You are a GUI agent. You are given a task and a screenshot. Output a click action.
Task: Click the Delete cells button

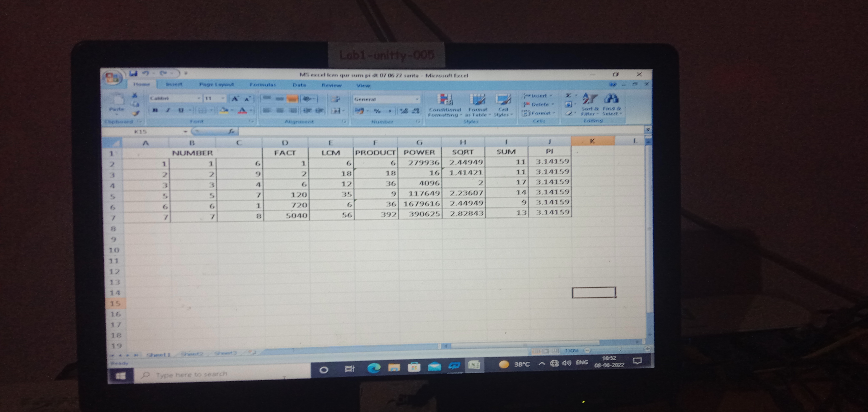[x=539, y=104]
